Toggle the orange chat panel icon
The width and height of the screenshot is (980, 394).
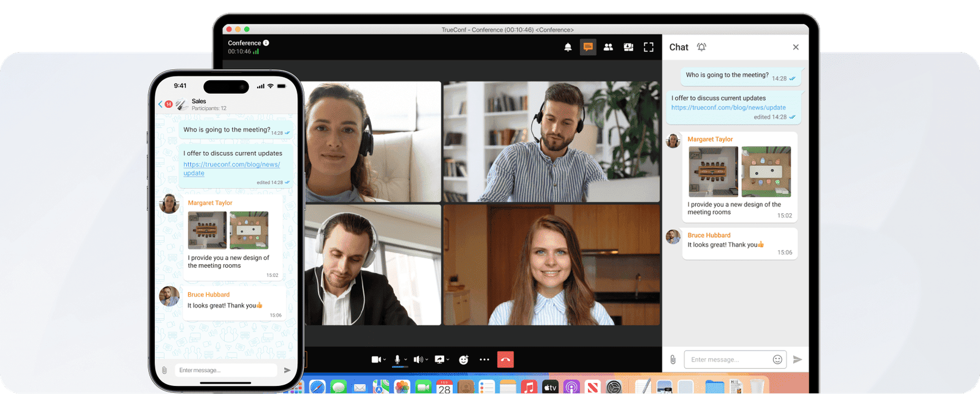pyautogui.click(x=588, y=47)
